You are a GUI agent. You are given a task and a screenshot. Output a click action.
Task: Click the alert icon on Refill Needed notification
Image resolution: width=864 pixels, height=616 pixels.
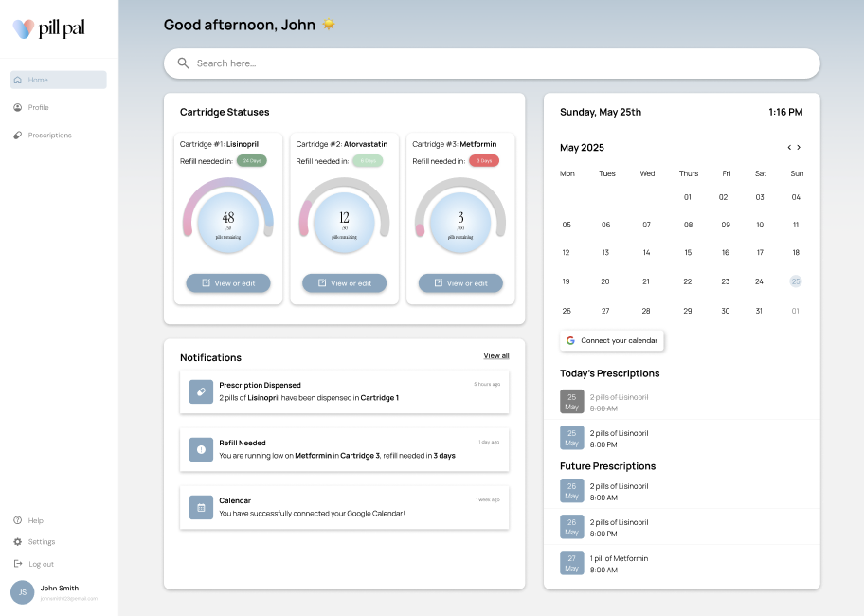(x=201, y=449)
